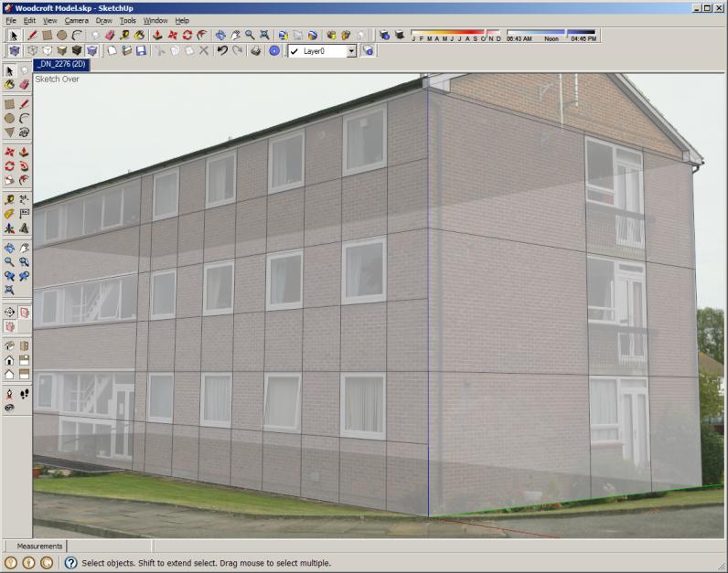The height and width of the screenshot is (573, 728).
Task: Toggle Display Section Cuts in left toolbar
Action: (9, 326)
